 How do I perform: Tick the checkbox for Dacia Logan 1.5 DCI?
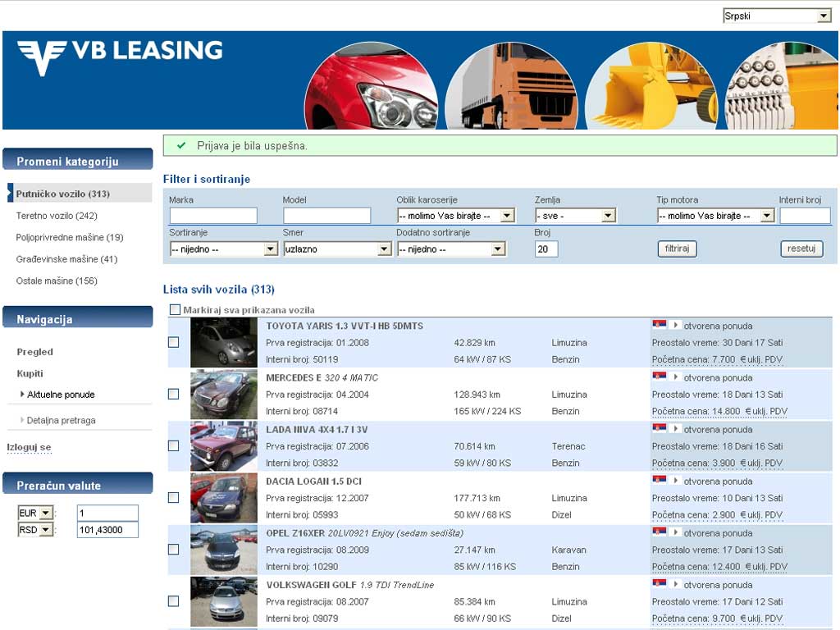(x=174, y=498)
